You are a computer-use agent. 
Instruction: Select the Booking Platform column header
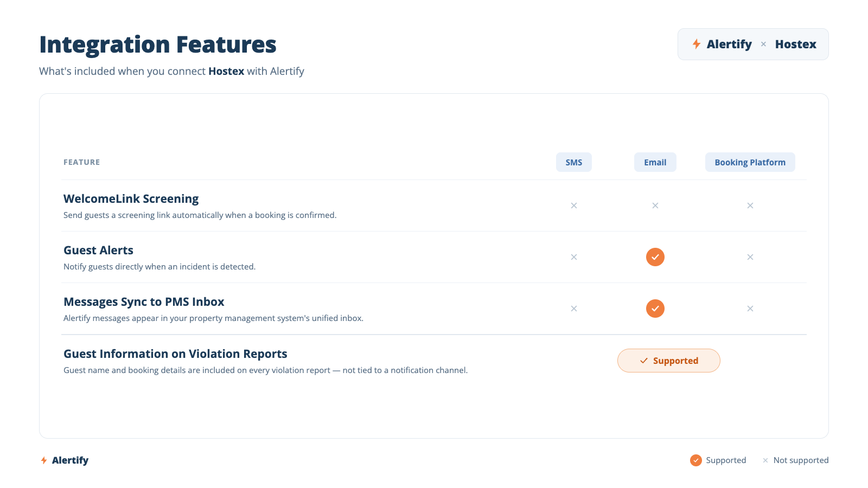(750, 162)
